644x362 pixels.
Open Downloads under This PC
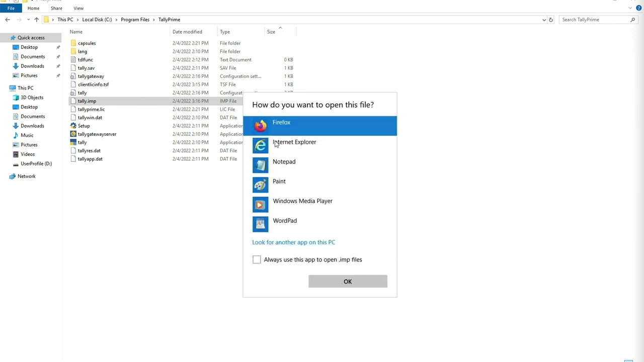[32, 126]
